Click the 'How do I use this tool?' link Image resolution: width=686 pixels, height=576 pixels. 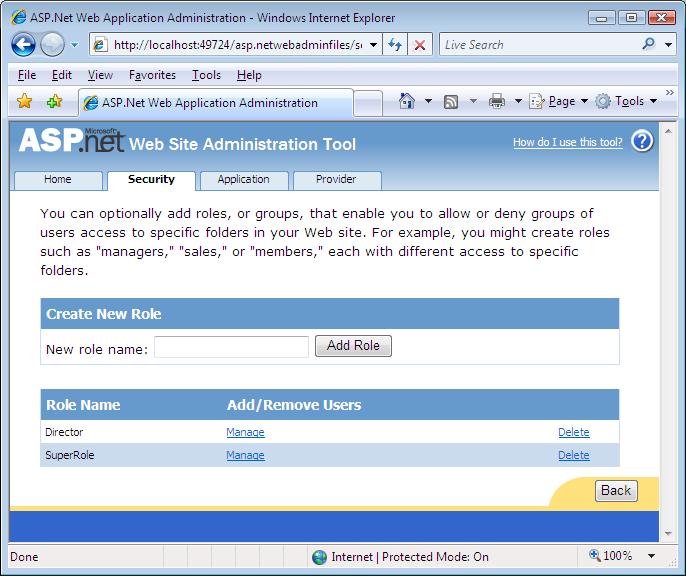tap(567, 142)
